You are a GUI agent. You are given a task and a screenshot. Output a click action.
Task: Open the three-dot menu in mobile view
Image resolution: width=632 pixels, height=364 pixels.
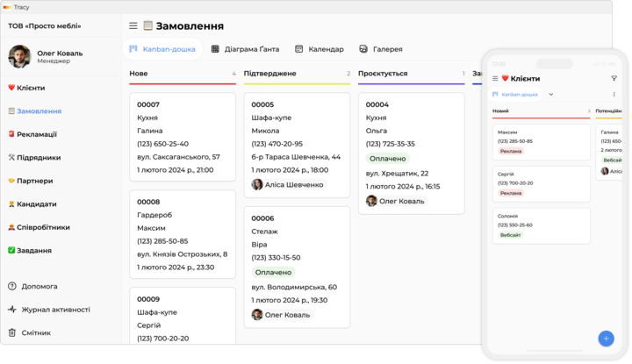click(614, 95)
